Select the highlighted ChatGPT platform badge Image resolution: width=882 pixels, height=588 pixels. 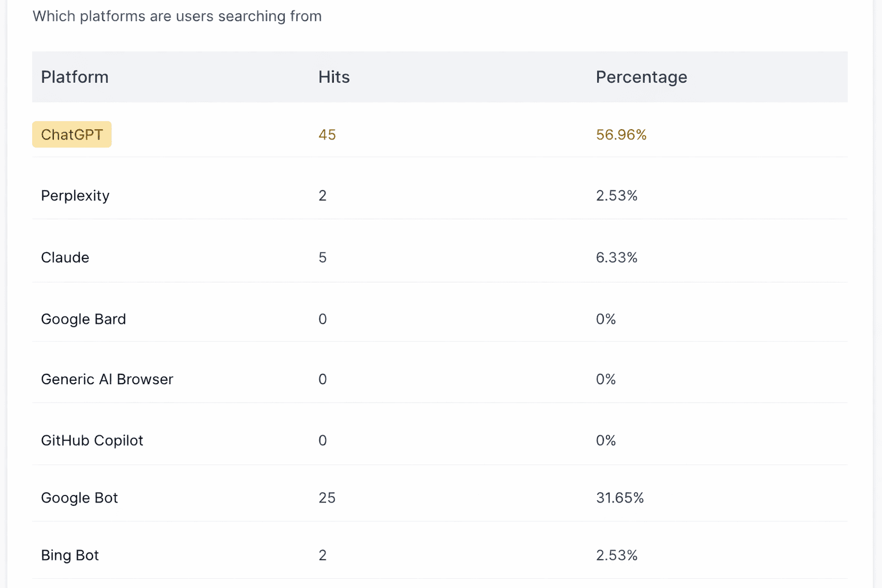[72, 134]
